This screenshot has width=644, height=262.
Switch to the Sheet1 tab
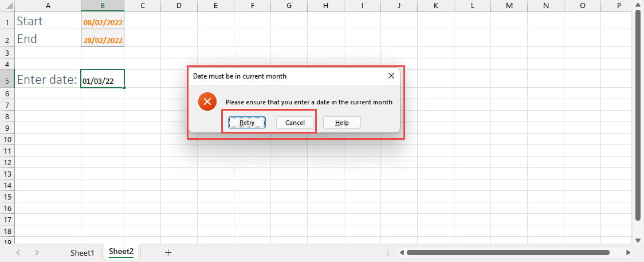[82, 252]
